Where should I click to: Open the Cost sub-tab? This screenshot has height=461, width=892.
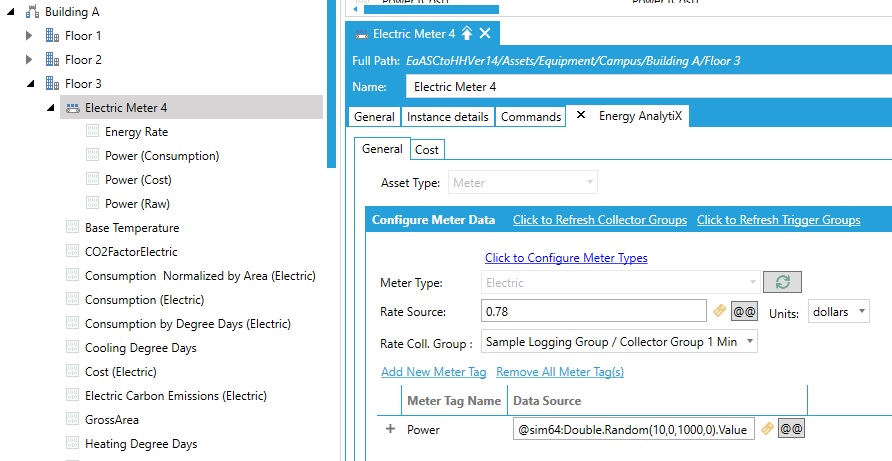click(427, 150)
